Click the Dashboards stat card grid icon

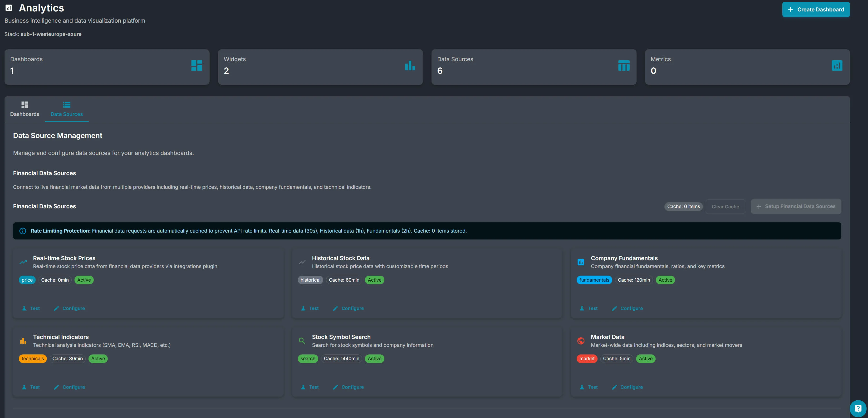coord(196,65)
